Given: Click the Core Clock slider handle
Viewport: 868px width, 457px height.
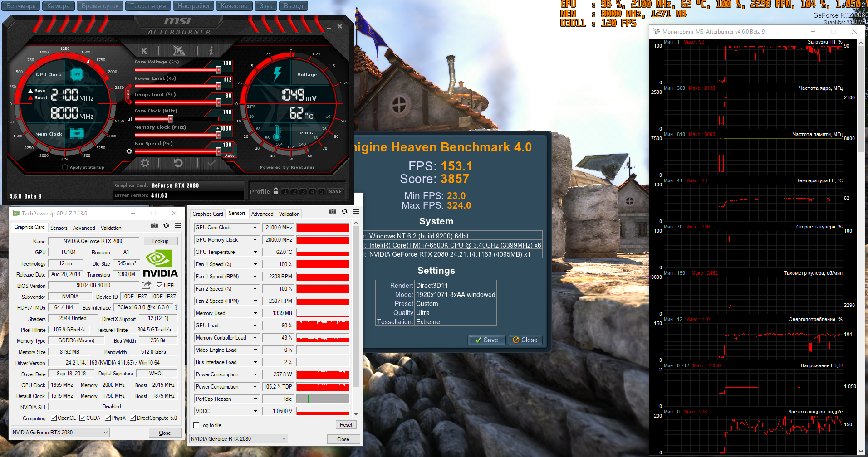Looking at the screenshot, I should pos(171,119).
